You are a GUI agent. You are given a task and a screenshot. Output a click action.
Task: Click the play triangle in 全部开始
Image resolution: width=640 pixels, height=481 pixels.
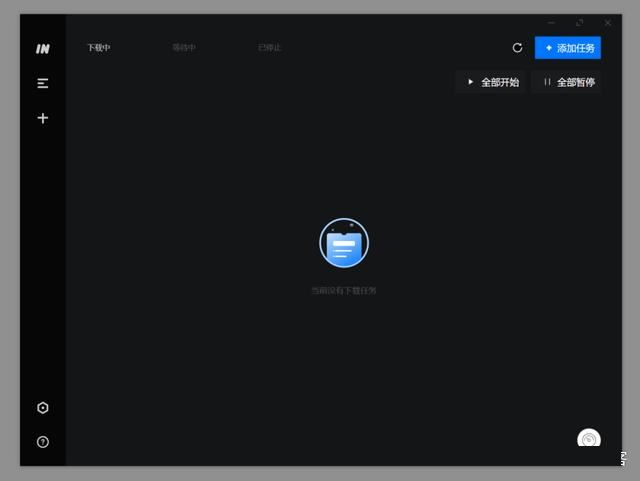[471, 82]
